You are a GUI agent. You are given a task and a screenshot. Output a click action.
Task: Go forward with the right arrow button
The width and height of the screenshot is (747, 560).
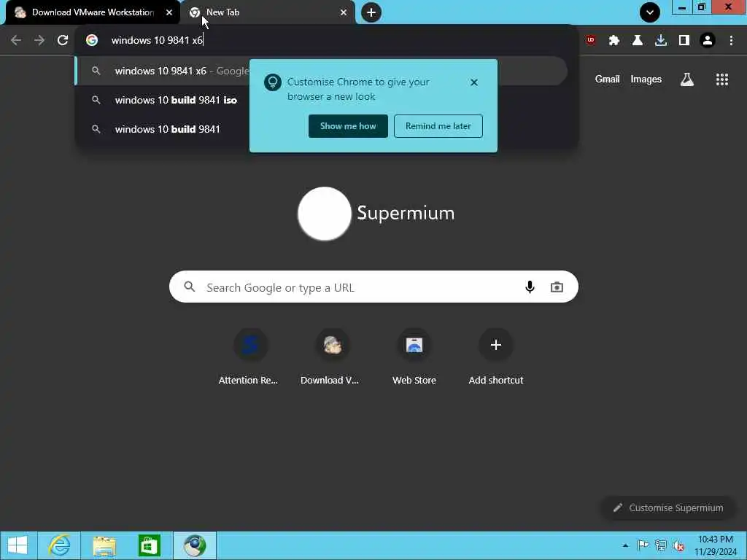coord(39,40)
